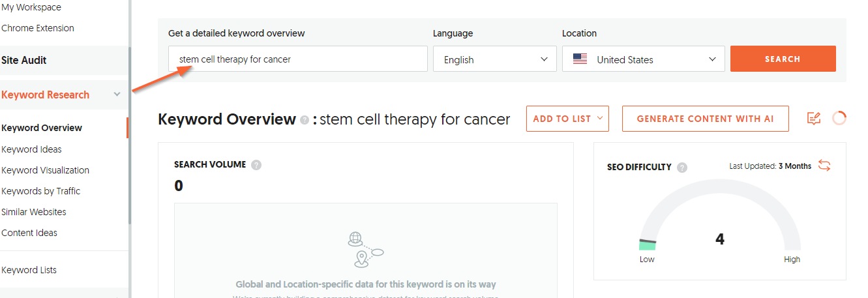Open Keywords by Traffic in the sidebar

pyautogui.click(x=41, y=191)
